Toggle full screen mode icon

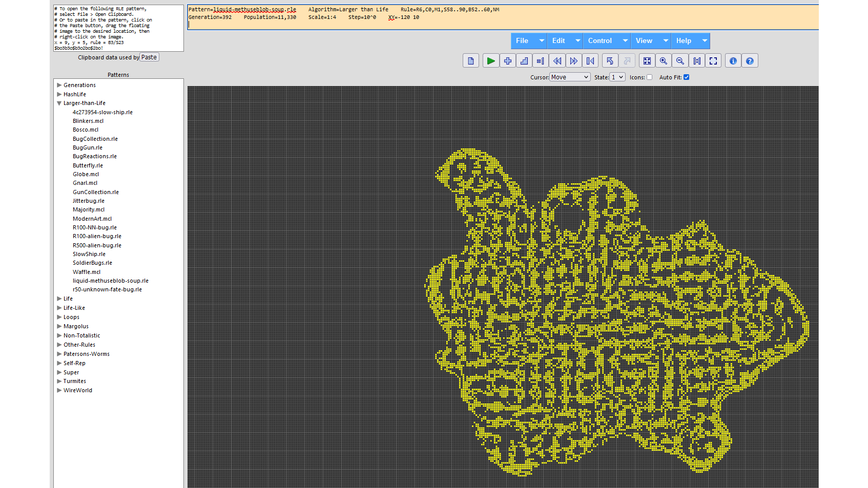713,61
